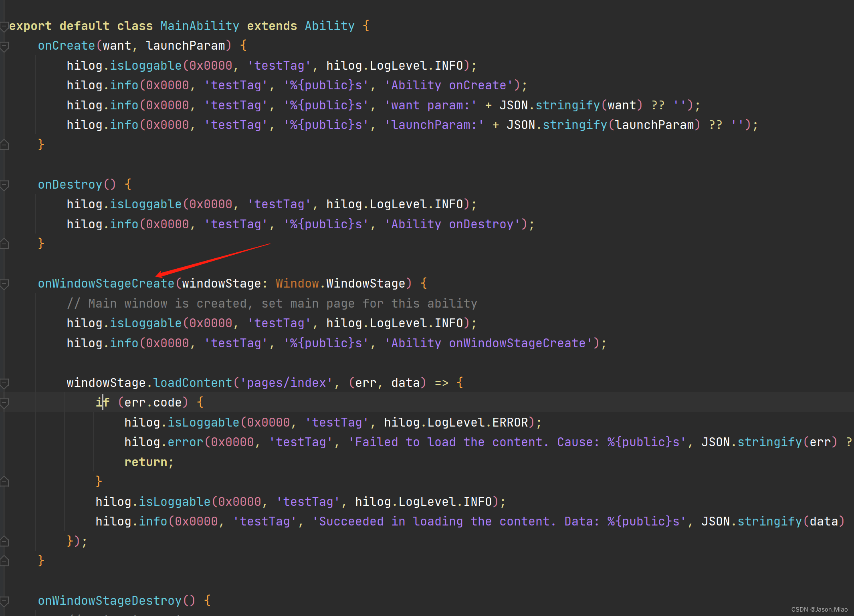Click the 'launchParam:' string literal
The width and height of the screenshot is (854, 616).
434,125
